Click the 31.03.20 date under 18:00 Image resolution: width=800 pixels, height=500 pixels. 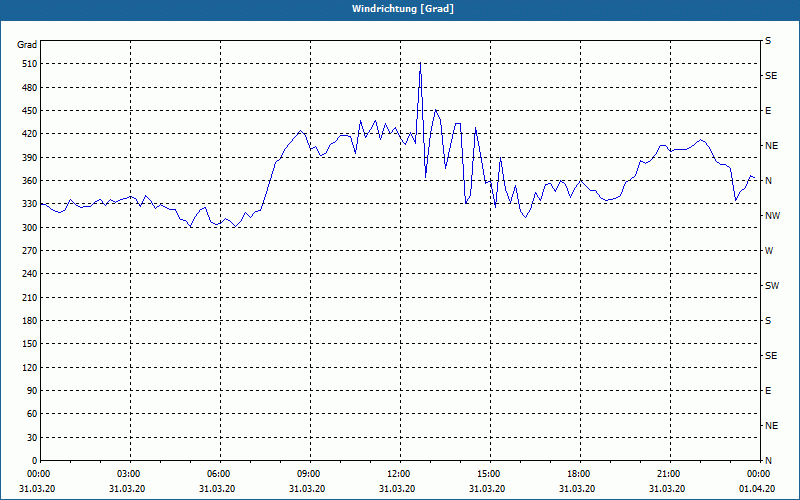[577, 489]
